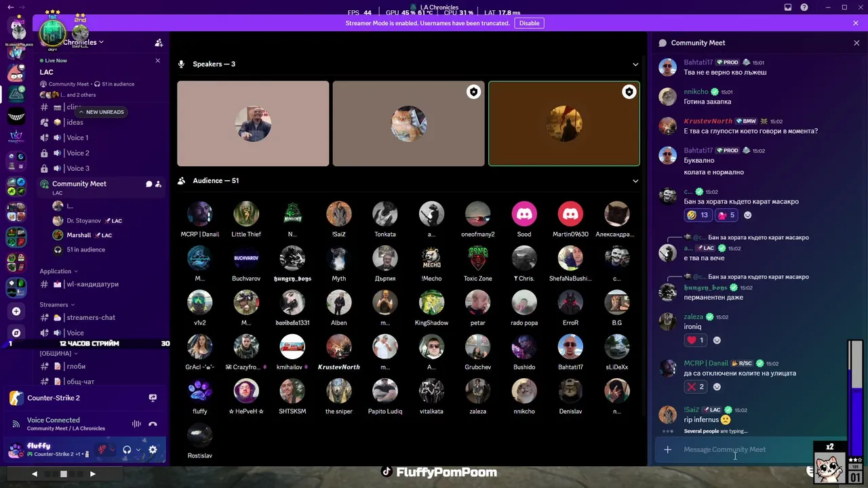Disconnect from voice with the phone icon
Image resolution: width=868 pixels, height=488 pixels.
[x=153, y=424]
